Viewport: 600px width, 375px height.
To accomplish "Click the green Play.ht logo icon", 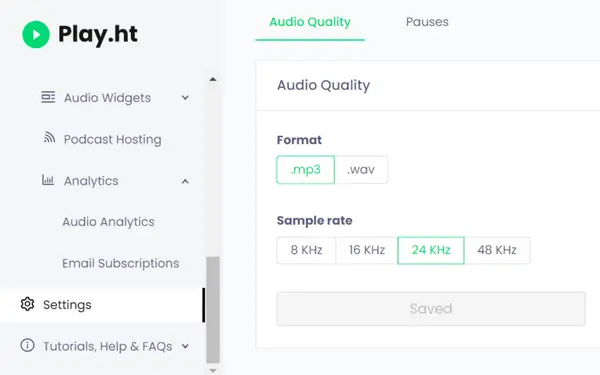I will [x=36, y=34].
